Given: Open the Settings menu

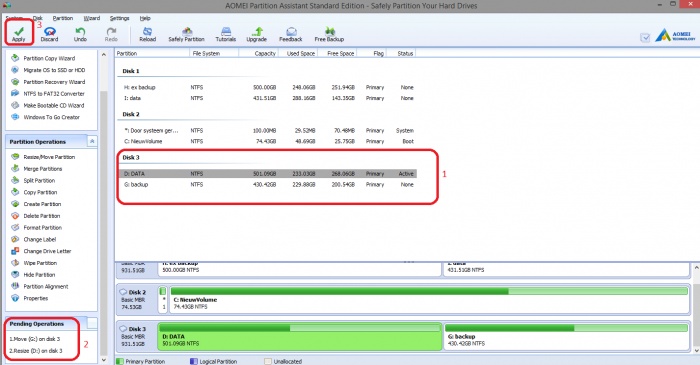Looking at the screenshot, I should 119,18.
